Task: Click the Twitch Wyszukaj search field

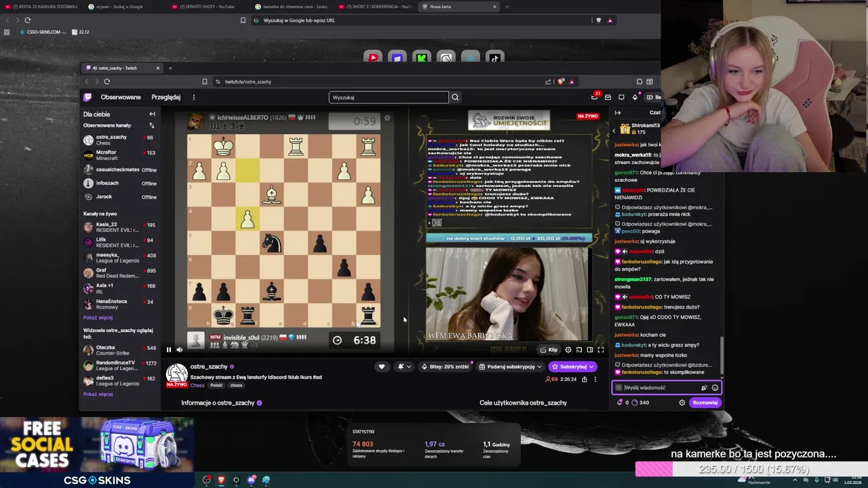Action: tap(389, 97)
